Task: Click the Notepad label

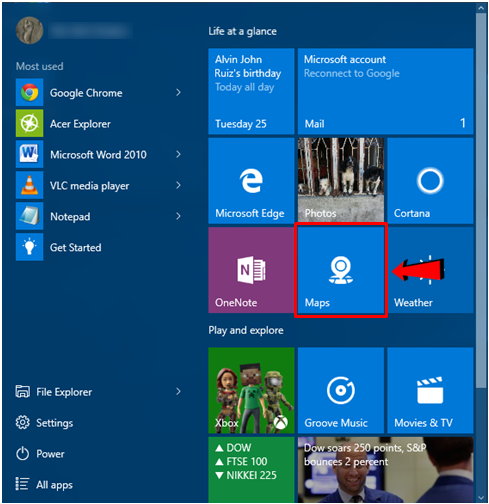Action: coord(70,217)
